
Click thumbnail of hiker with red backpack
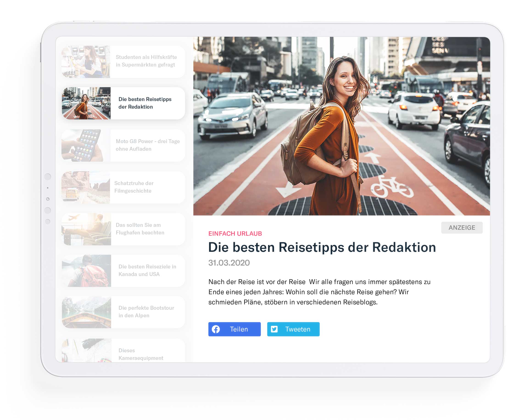tap(86, 270)
